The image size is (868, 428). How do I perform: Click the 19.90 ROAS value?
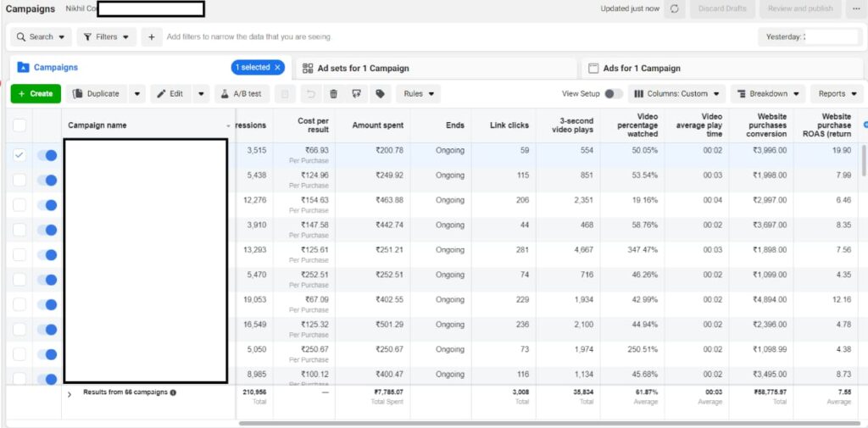click(842, 151)
